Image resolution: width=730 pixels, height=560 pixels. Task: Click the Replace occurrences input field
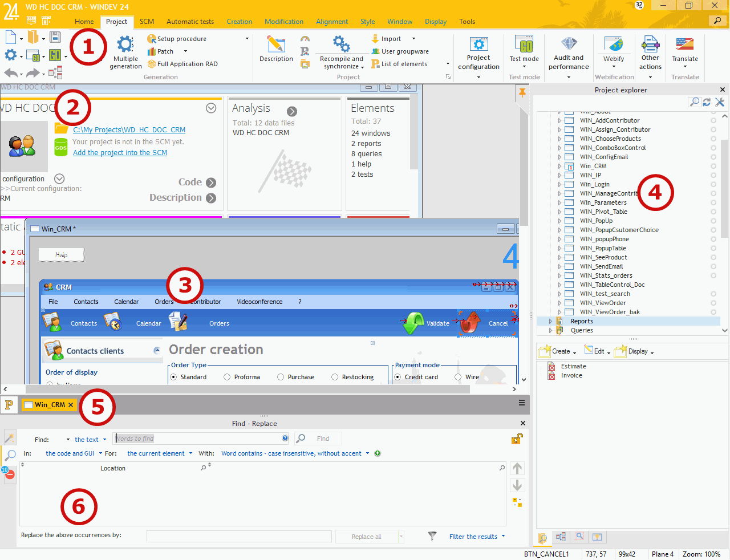(239, 537)
